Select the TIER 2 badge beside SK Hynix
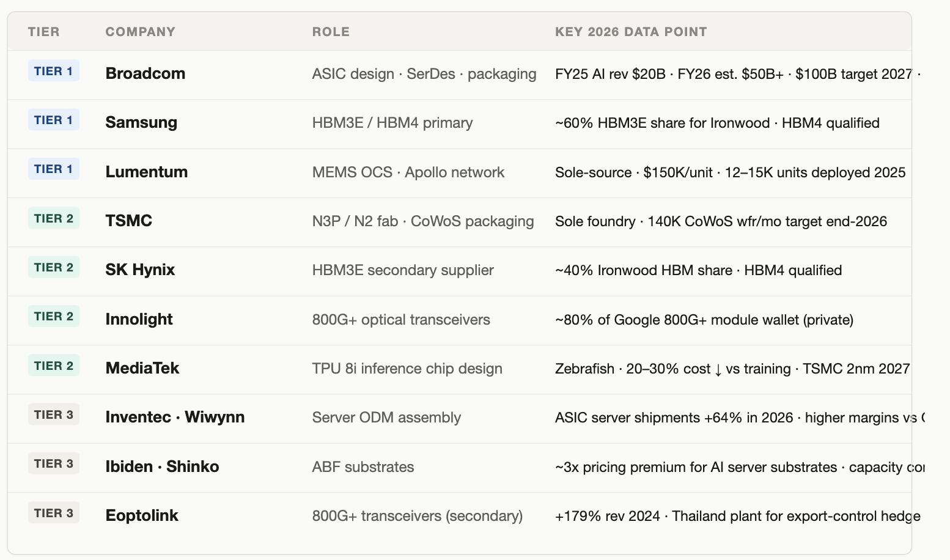 tap(54, 267)
